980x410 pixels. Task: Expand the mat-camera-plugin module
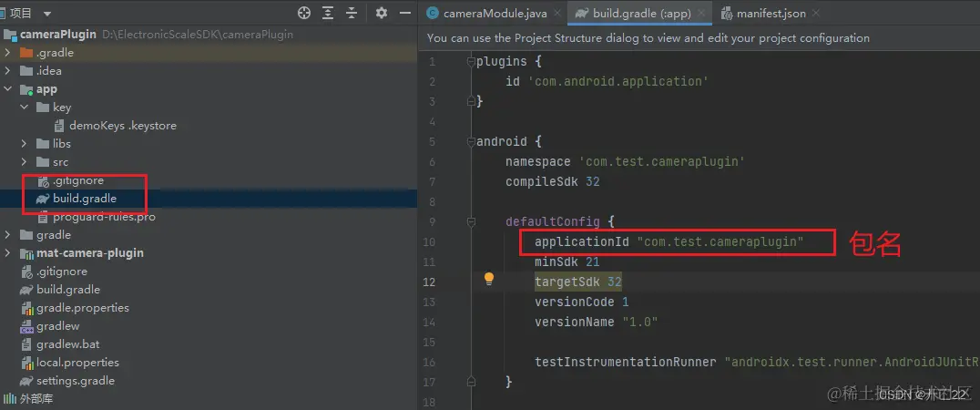[x=7, y=253]
